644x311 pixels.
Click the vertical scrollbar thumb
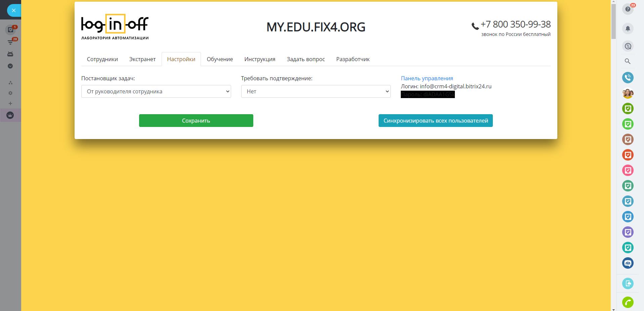pyautogui.click(x=613, y=22)
